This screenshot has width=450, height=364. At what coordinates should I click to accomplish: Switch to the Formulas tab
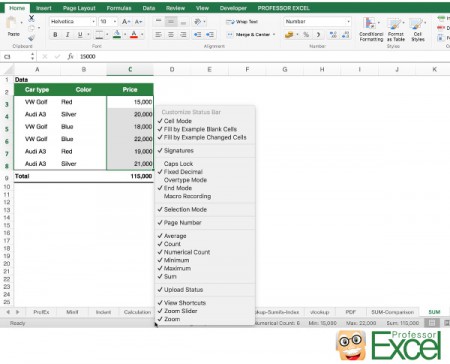(x=119, y=8)
